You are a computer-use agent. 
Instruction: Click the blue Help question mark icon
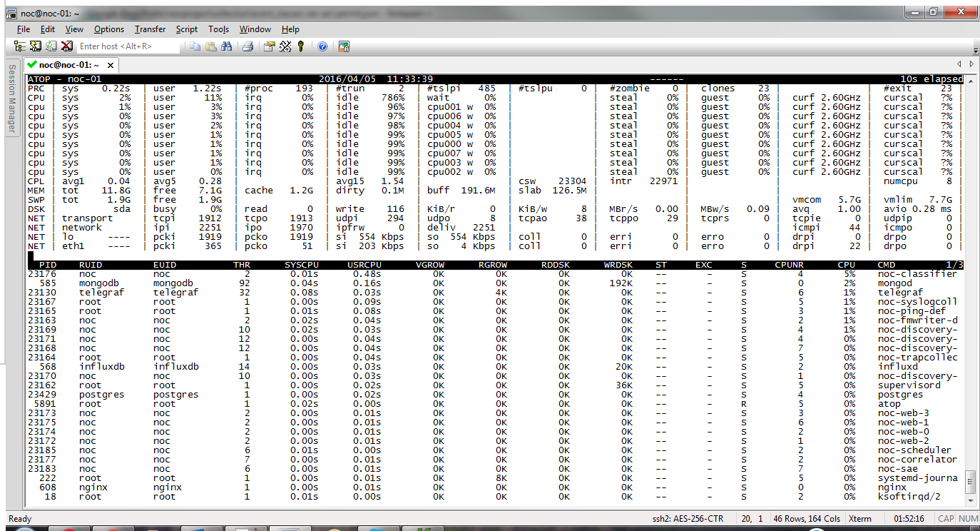[x=322, y=46]
